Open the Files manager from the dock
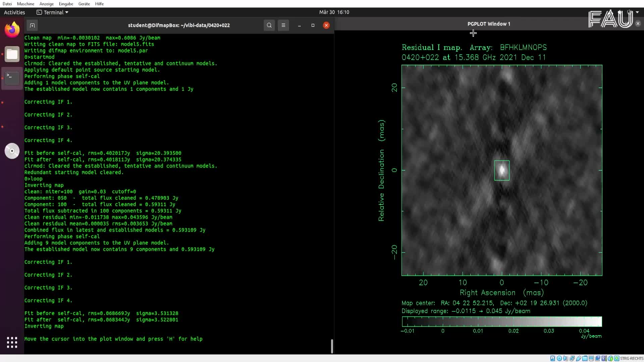This screenshot has height=362, width=644. [12, 54]
